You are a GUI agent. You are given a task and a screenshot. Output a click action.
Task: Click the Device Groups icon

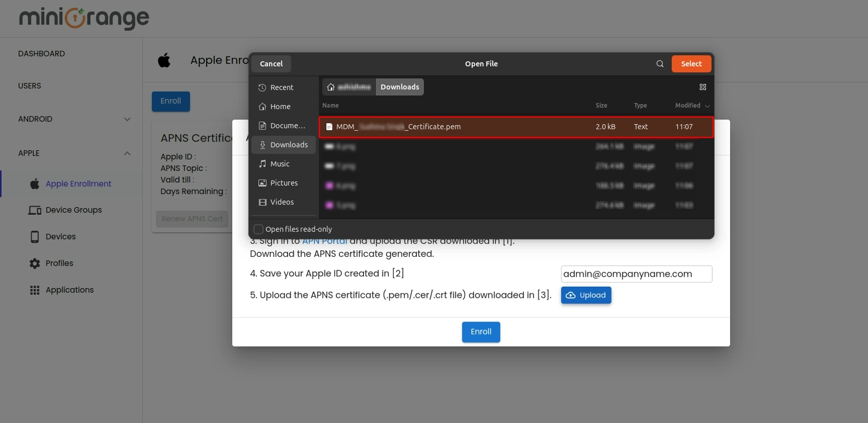(x=35, y=210)
